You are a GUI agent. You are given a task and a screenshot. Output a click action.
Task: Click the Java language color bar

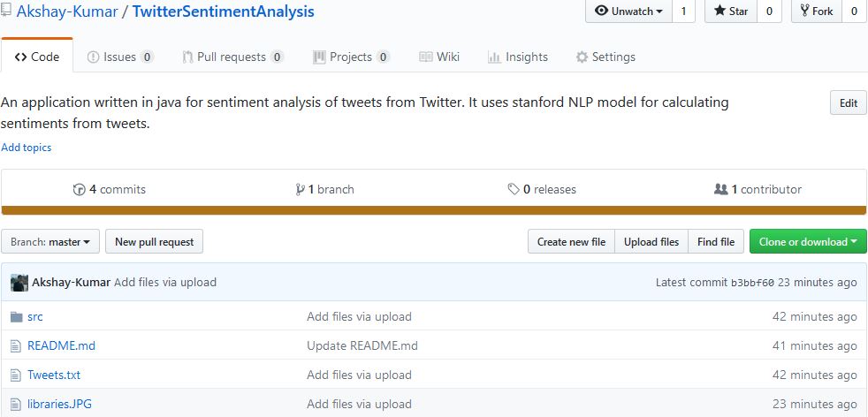point(434,210)
